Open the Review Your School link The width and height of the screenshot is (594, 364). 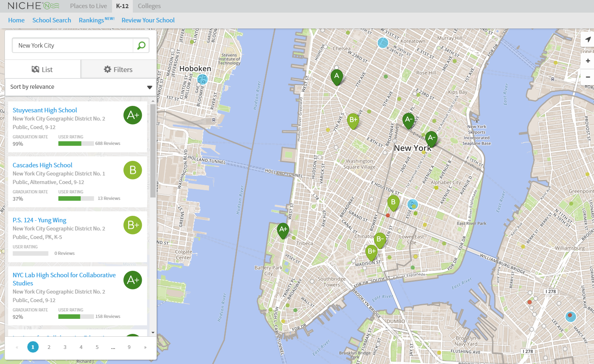148,20
